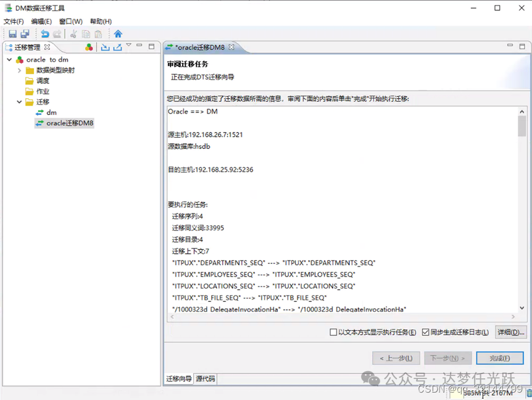The image size is (532, 400).
Task: Select the oracle迁移DM8 tree item
Action: coord(64,123)
